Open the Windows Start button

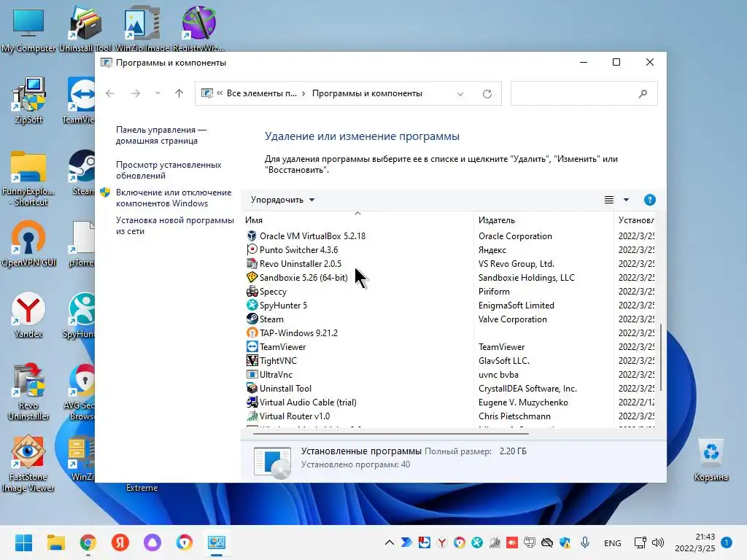(x=23, y=542)
